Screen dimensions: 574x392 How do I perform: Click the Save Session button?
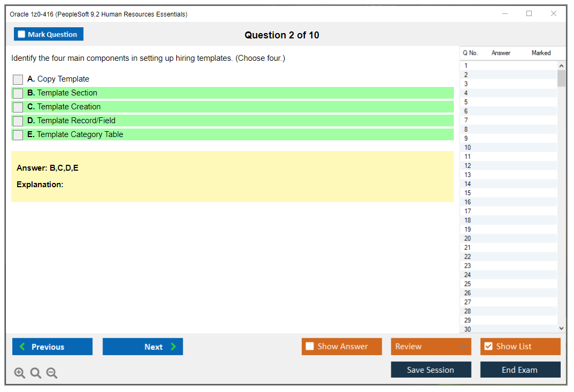click(430, 369)
